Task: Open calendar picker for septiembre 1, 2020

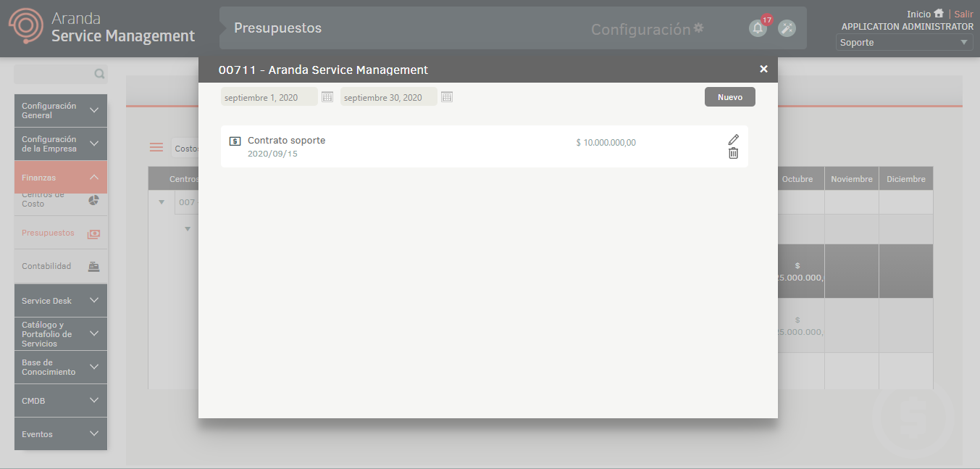Action: 327,96
